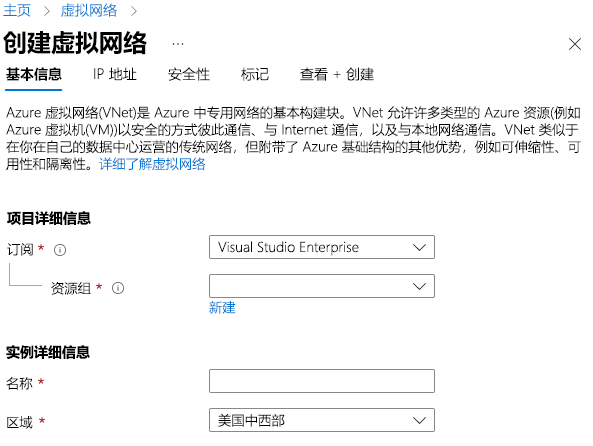Open the 区域 dropdown showing 美国中西部
The height and width of the screenshot is (446, 593).
322,420
